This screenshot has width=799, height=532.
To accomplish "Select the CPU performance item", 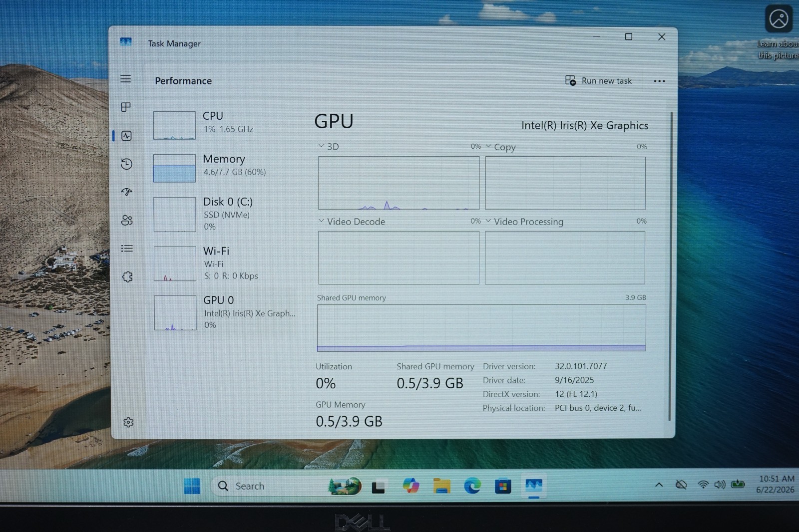I will [225, 125].
